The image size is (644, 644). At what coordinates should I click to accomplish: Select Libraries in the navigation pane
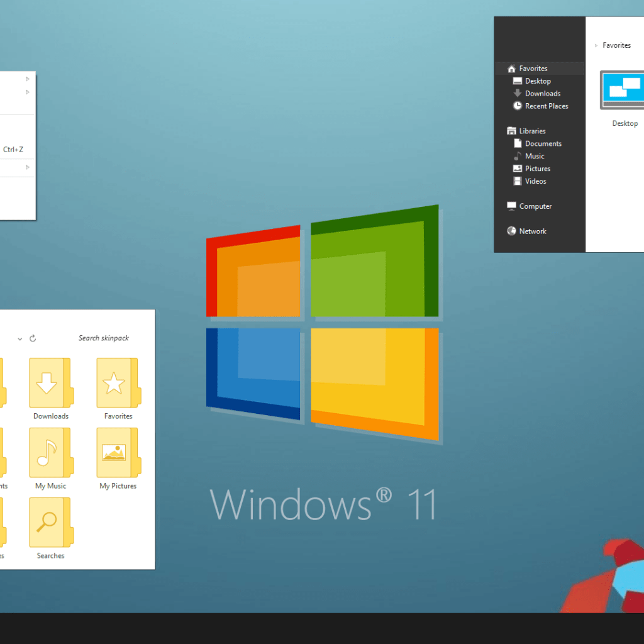click(x=532, y=131)
